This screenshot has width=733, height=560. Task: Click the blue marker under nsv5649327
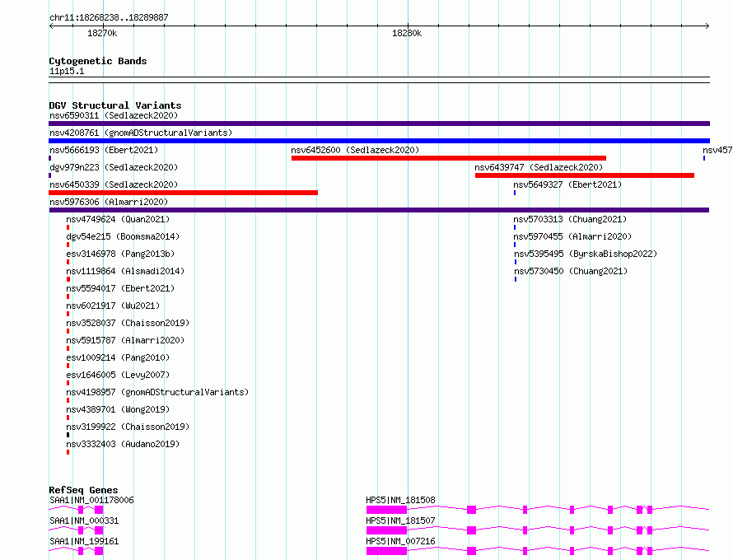coord(515,193)
